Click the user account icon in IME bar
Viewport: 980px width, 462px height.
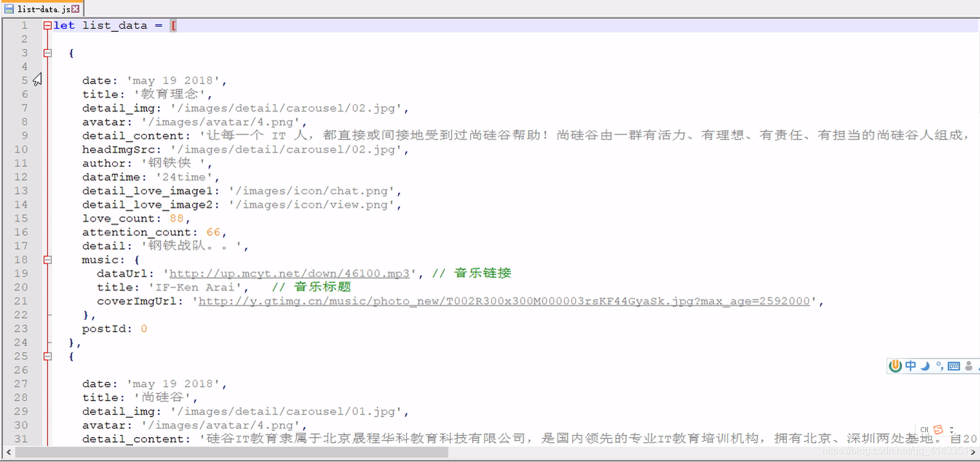(x=969, y=366)
